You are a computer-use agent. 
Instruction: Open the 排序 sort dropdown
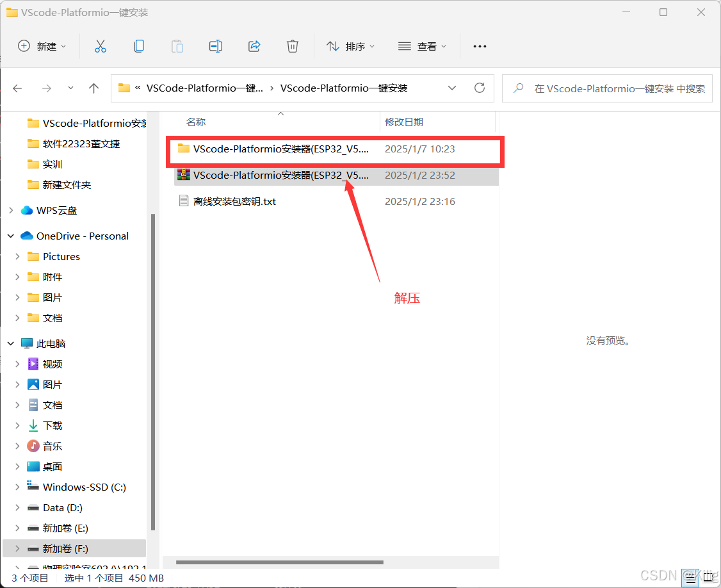coord(351,47)
